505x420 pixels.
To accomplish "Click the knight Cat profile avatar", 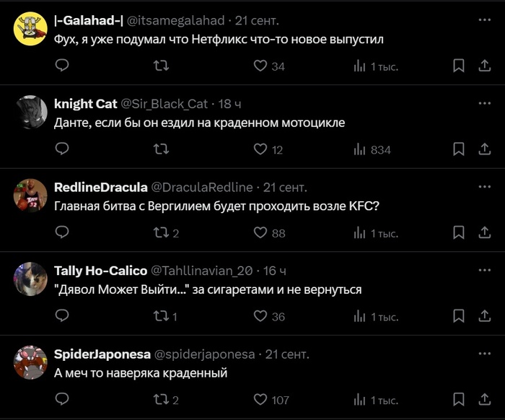I will pos(30,113).
